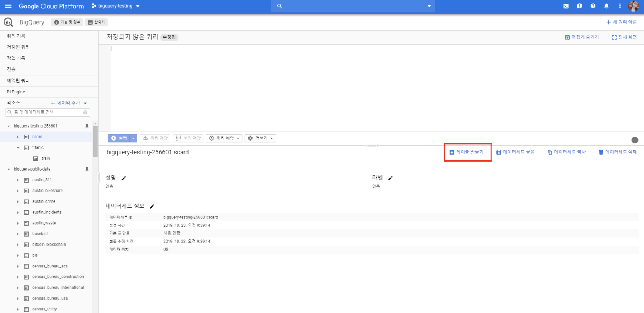Click 데이터세트 복사 copy dataset

click(566, 152)
